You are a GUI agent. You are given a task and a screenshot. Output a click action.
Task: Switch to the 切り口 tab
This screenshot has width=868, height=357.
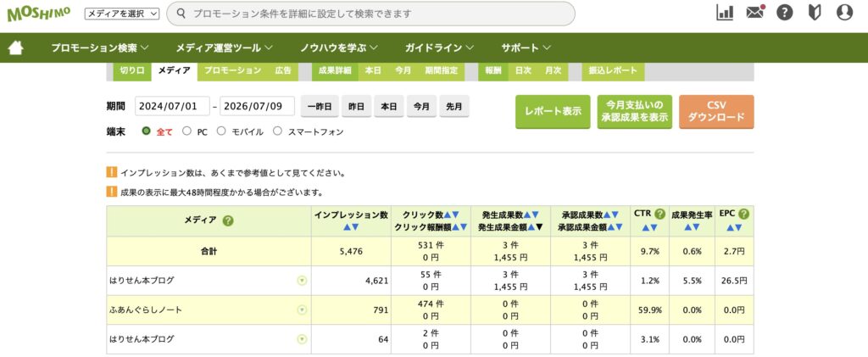click(132, 71)
